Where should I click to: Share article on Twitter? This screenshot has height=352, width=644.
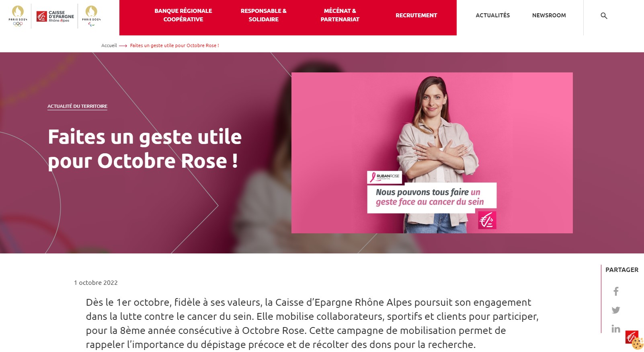[x=616, y=310]
